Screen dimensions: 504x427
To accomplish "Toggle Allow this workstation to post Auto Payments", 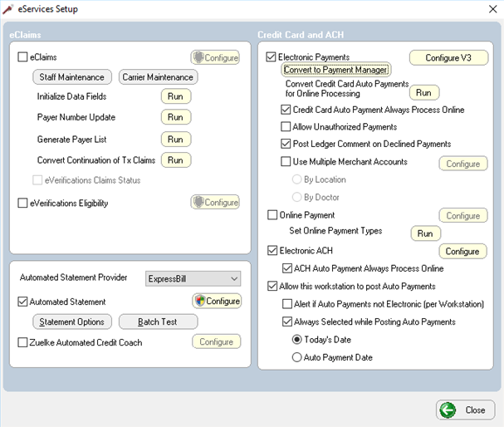I will point(272,286).
